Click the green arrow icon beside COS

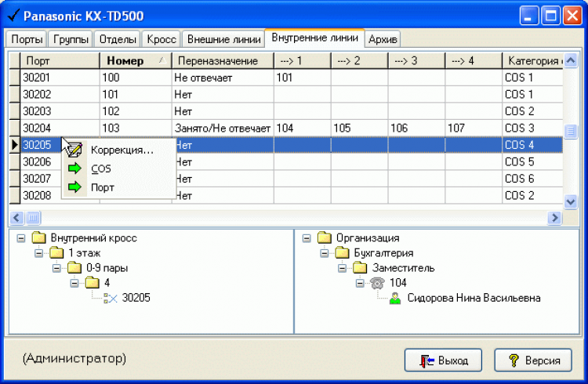click(x=75, y=168)
